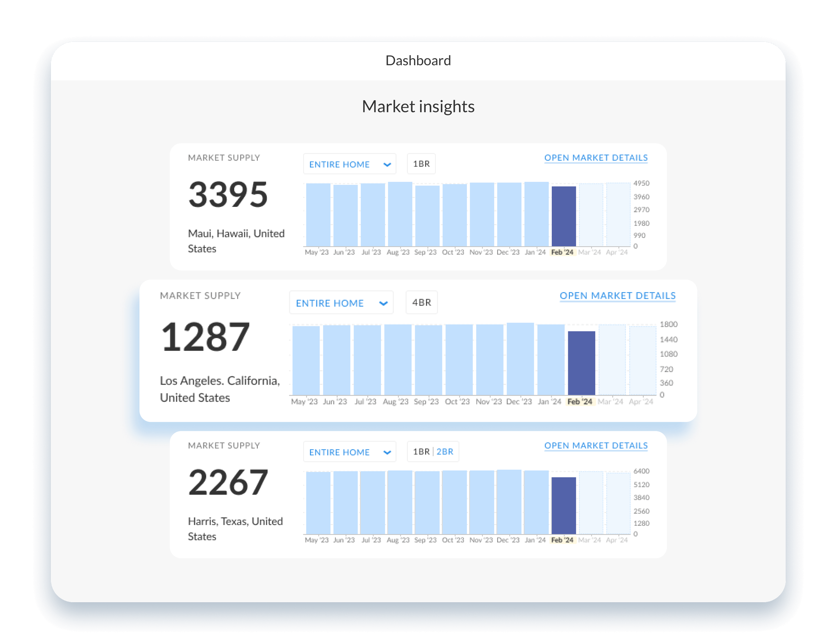Viewport: 836px width, 644px height.
Task: Click Mar '24 forecast bar in Harris chart
Action: 591,503
